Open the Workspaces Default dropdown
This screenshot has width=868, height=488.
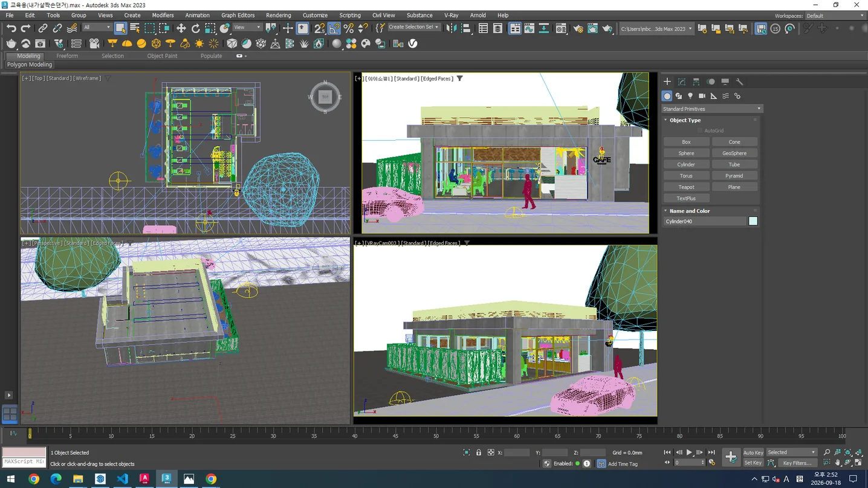[835, 16]
